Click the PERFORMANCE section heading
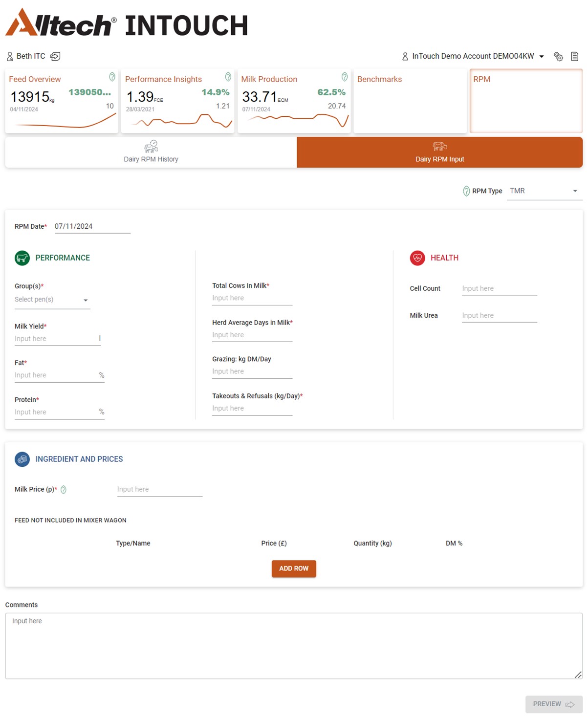This screenshot has width=588, height=717. coord(63,258)
